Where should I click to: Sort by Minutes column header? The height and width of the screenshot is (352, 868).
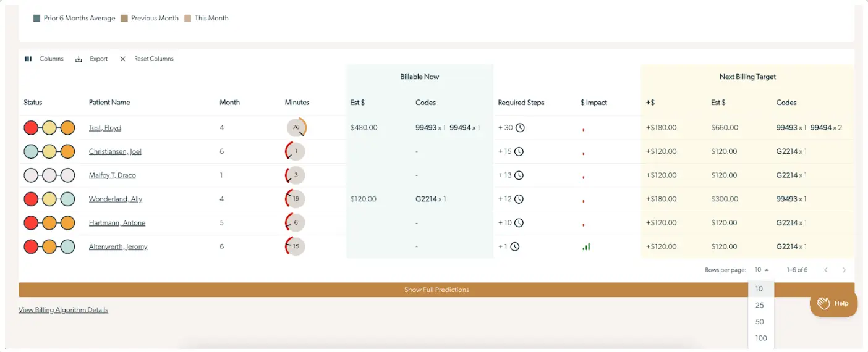(297, 103)
